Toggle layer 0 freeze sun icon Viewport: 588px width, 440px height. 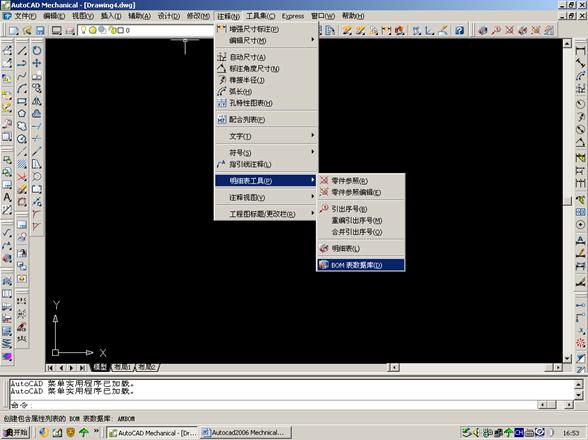(93, 30)
